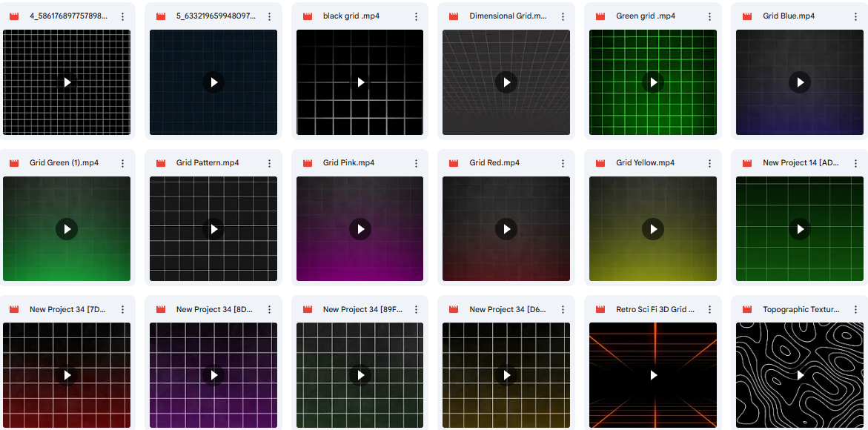The height and width of the screenshot is (430, 868).
Task: Open the options menu for Grid Red.mp4
Action: 563,162
